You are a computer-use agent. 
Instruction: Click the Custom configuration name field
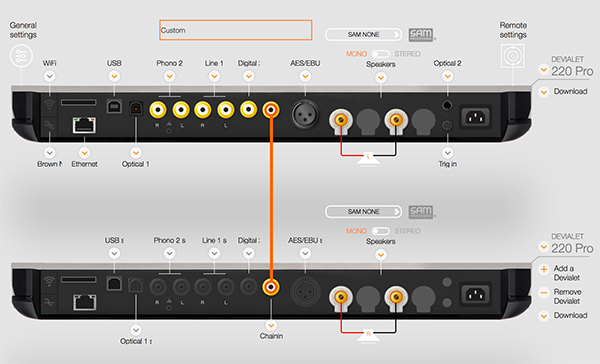[235, 30]
